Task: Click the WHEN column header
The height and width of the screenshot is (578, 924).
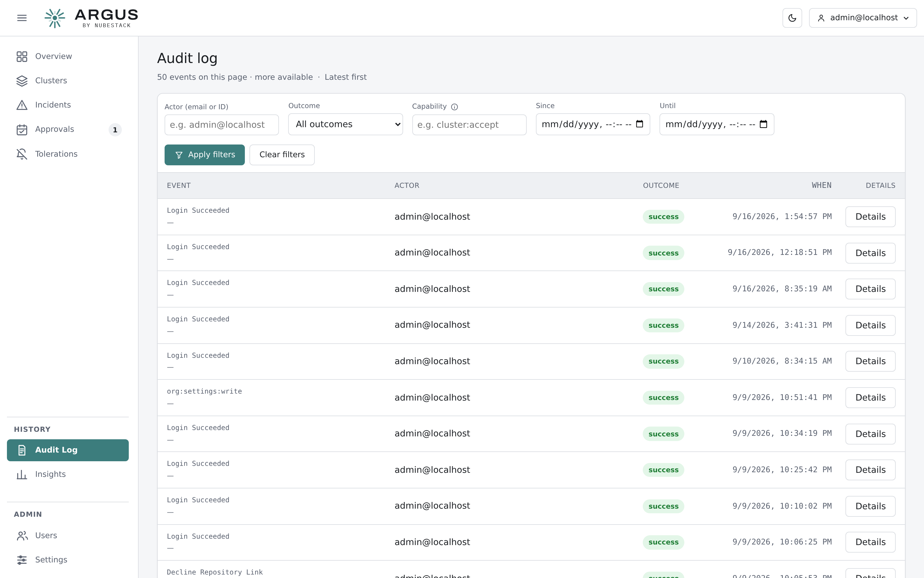Action: (x=821, y=186)
